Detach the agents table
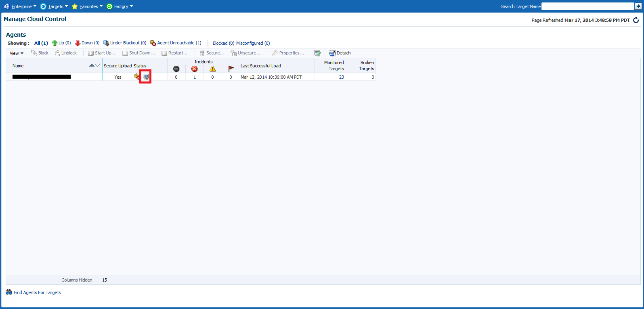The height and width of the screenshot is (309, 644). click(340, 53)
